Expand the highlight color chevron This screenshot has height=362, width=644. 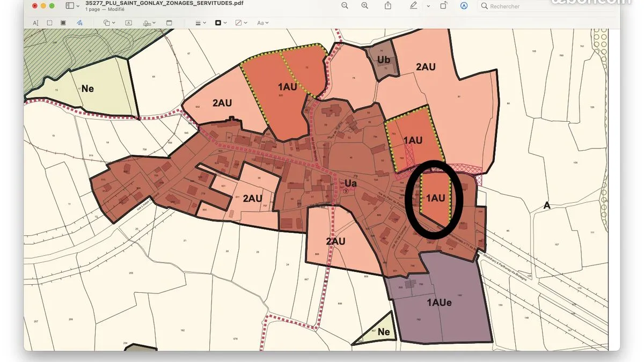click(x=428, y=6)
